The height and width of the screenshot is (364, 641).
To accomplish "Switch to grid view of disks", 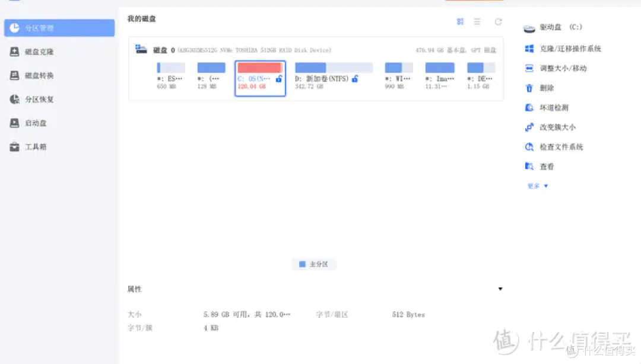I will [460, 22].
